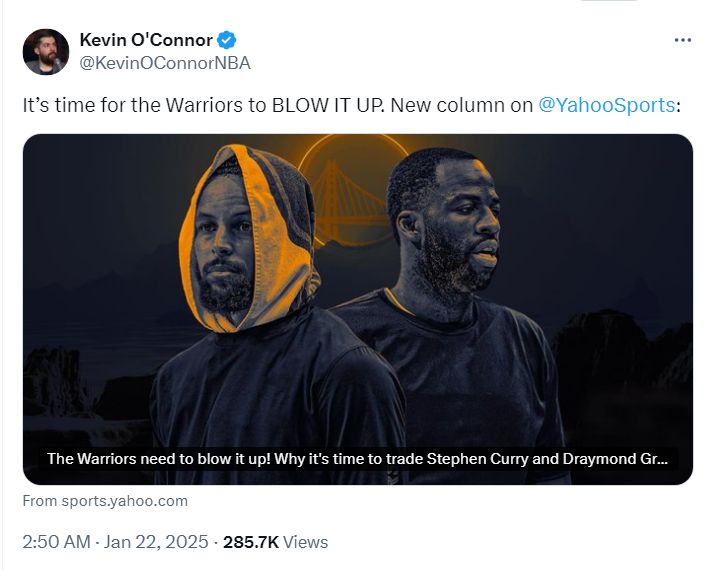Click the Jan 22, 2025 date

[156, 542]
